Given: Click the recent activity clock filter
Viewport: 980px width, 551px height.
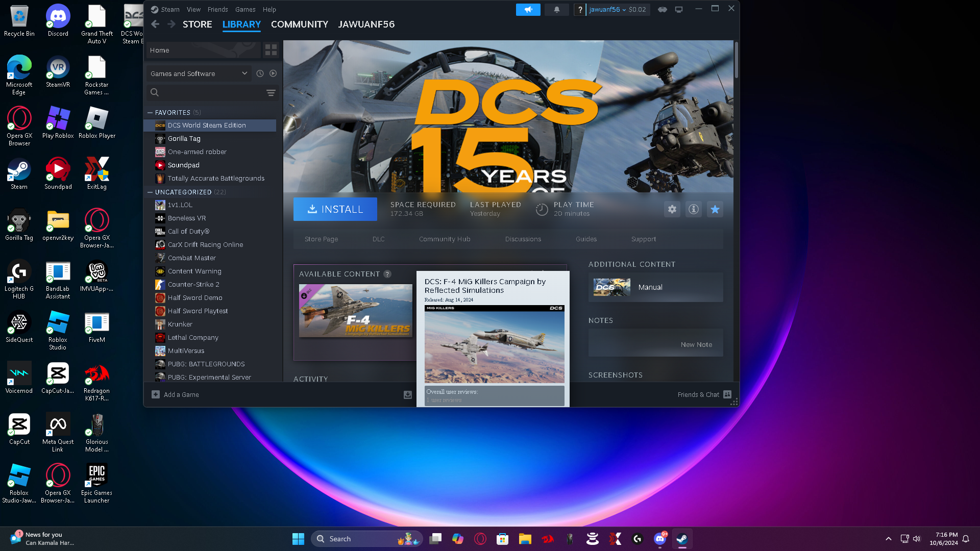Looking at the screenshot, I should click(x=260, y=73).
